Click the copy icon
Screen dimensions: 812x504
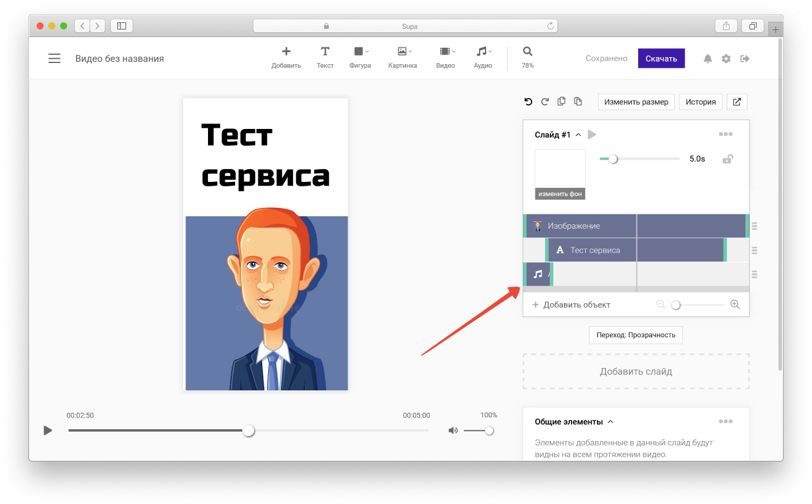[562, 101]
